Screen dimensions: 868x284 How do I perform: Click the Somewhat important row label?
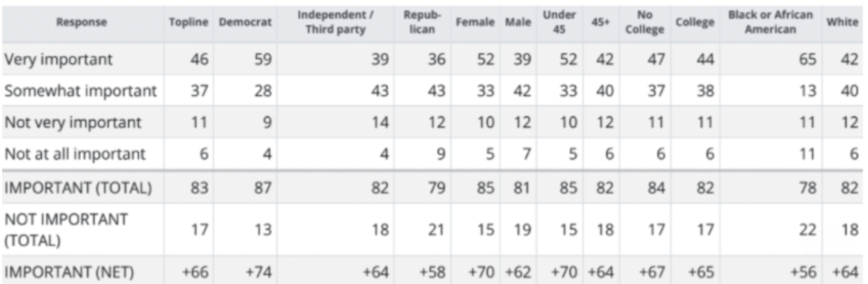[80, 92]
